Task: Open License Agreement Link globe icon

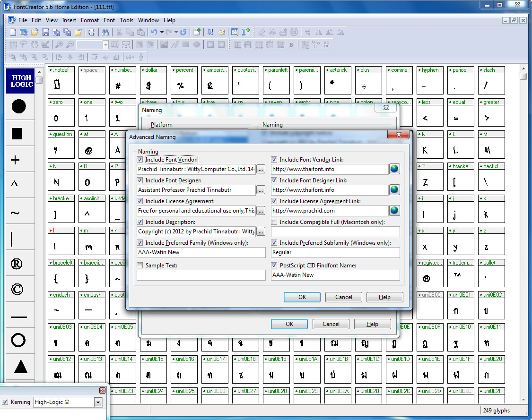Action: [x=394, y=211]
